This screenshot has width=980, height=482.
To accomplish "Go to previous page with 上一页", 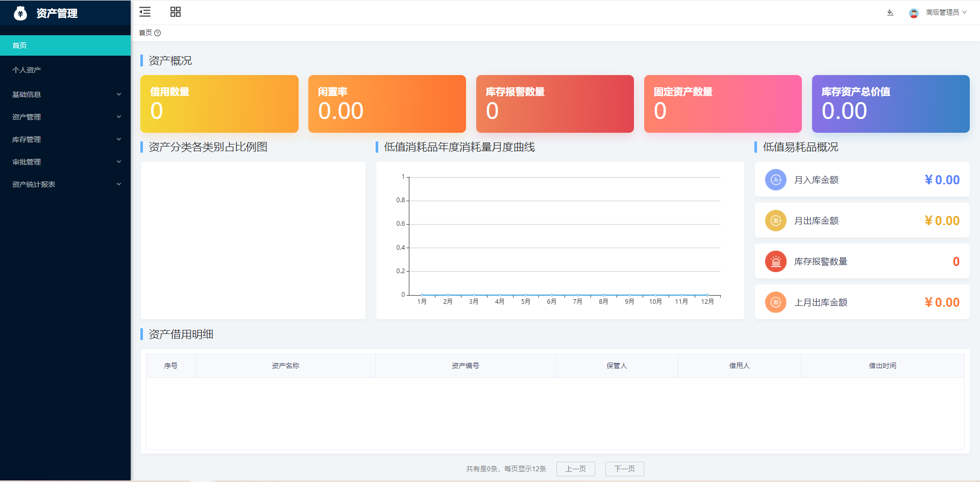I will pos(575,469).
